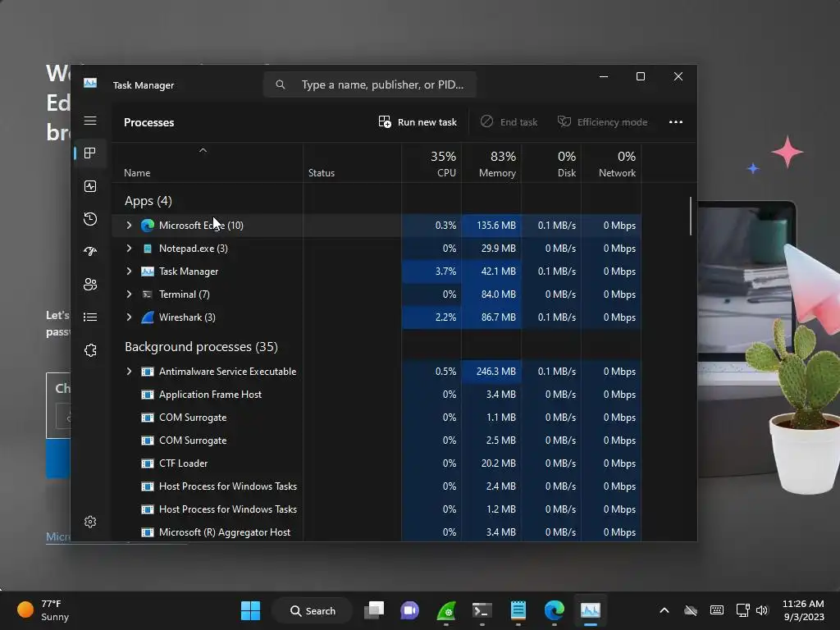Toggle sort order arrow above Name column
The width and height of the screenshot is (840, 630).
tap(203, 151)
